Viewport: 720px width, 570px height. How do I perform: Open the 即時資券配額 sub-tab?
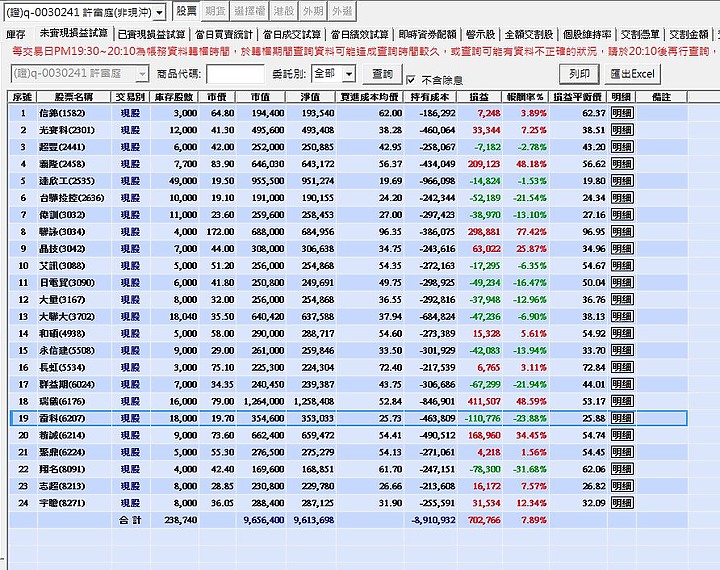pyautogui.click(x=428, y=34)
